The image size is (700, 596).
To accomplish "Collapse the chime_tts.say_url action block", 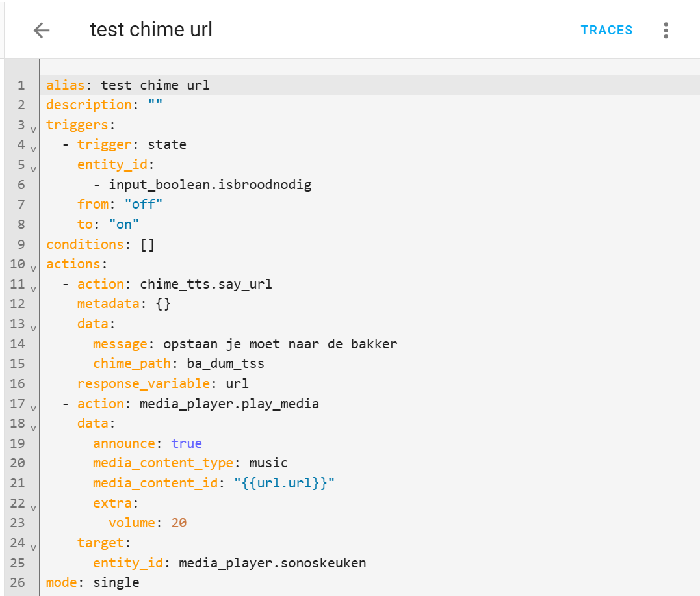I will point(34,289).
